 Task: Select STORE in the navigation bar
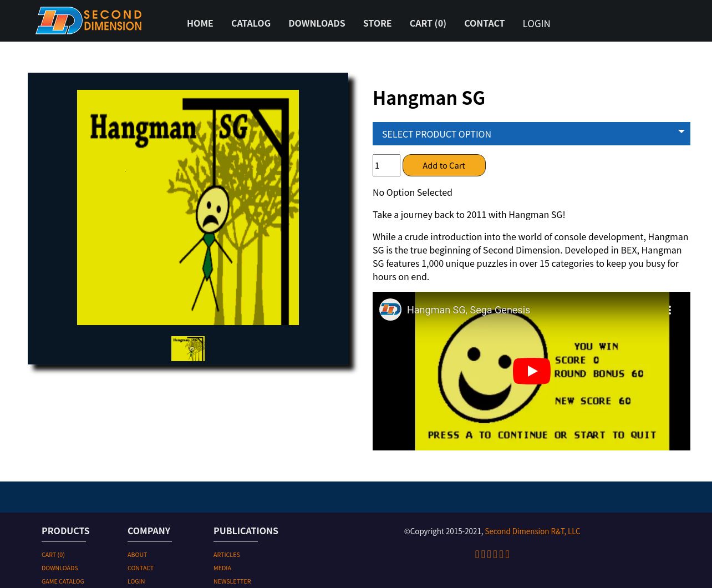point(377,23)
